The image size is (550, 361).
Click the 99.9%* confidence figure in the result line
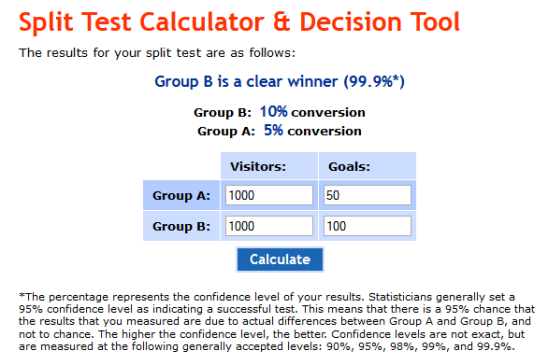(374, 81)
